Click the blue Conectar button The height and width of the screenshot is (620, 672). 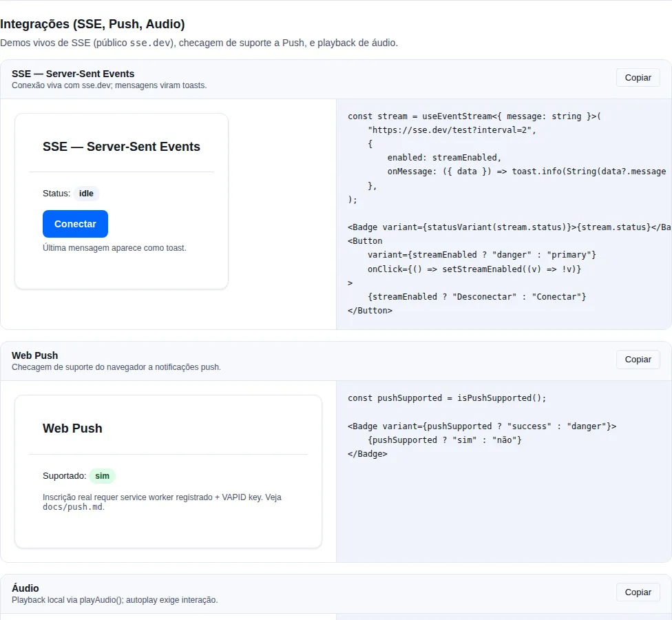point(76,224)
